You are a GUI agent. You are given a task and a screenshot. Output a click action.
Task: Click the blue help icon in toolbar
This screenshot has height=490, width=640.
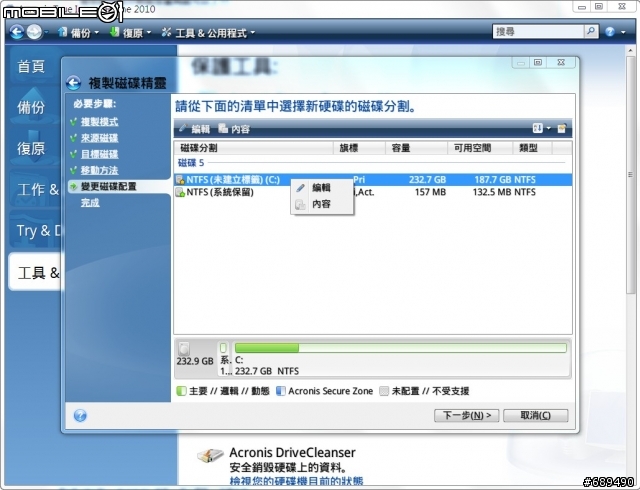click(610, 32)
